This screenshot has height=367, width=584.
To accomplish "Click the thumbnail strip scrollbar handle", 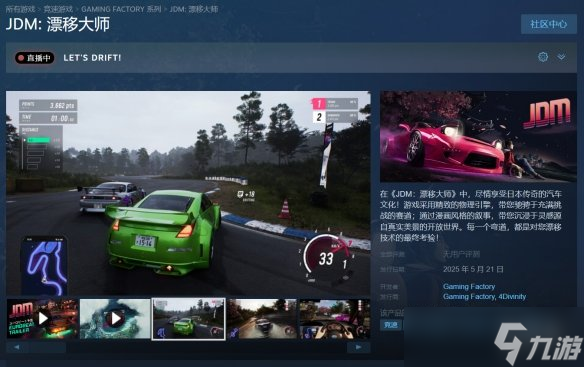I will click(x=48, y=347).
